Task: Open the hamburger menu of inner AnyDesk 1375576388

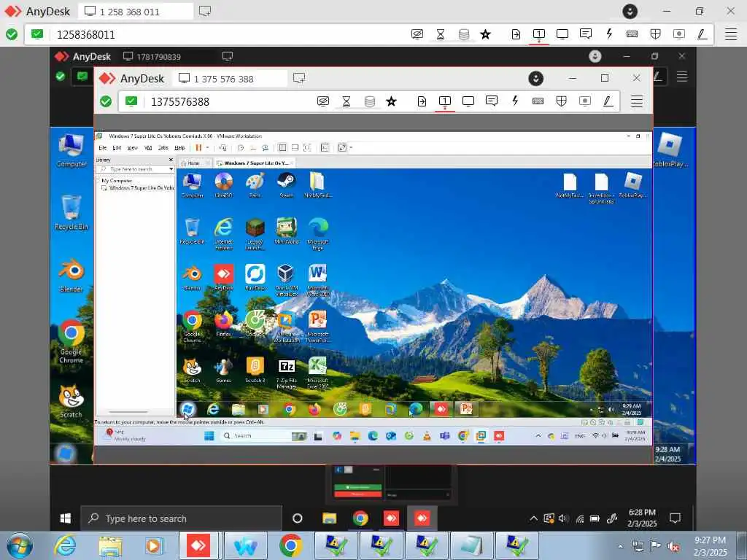Action: 636,101
